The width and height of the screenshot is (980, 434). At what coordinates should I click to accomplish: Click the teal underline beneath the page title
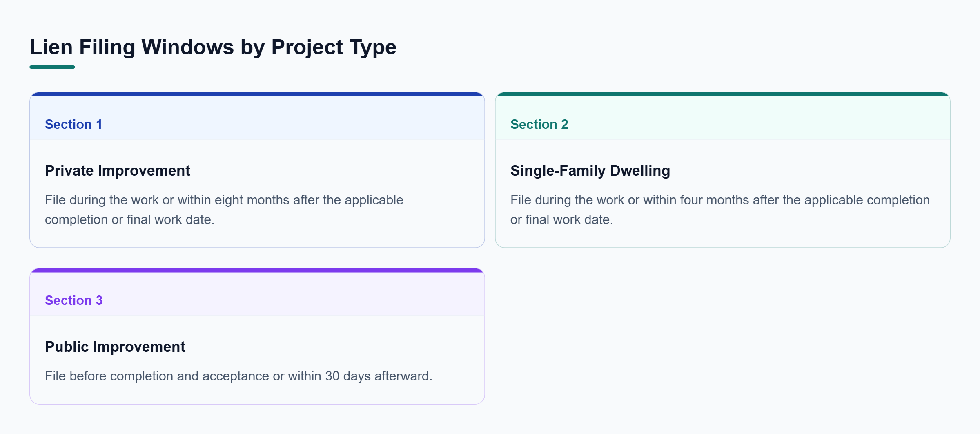pos(52,67)
